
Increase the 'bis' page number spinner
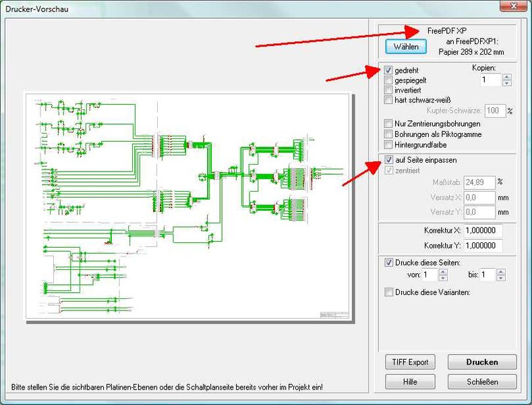coord(501,272)
